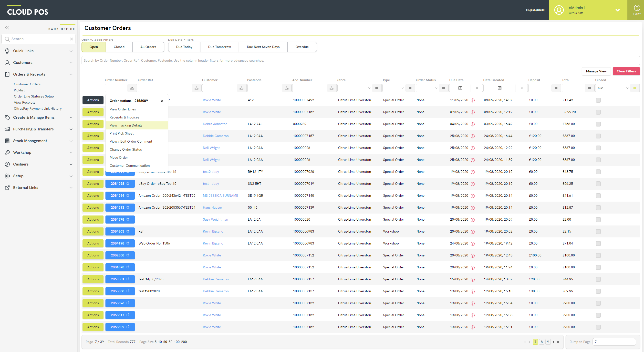
Task: Open order 2084294 via external link icon
Action: (x=127, y=196)
